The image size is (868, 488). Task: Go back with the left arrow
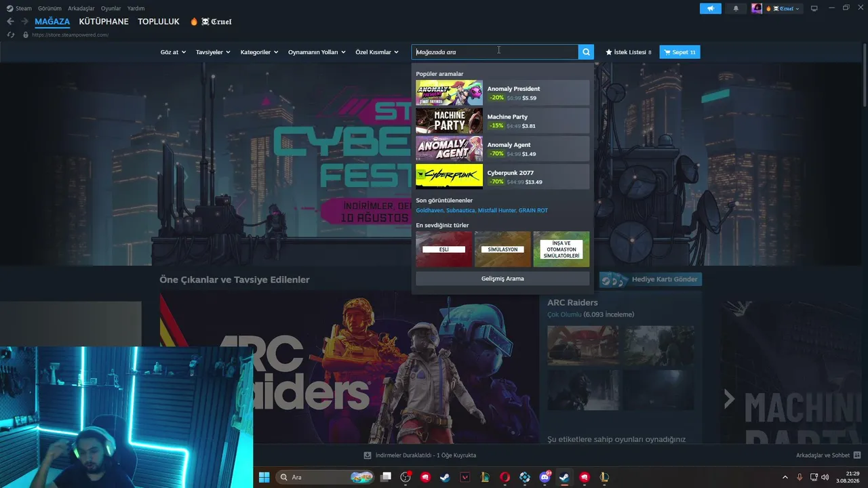click(10, 22)
